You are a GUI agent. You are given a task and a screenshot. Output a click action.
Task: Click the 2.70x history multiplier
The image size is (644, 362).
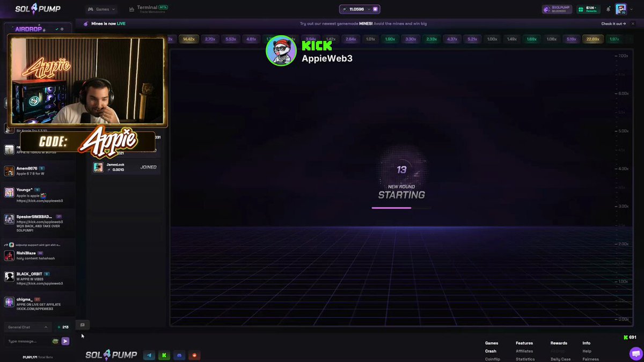pyautogui.click(x=210, y=39)
